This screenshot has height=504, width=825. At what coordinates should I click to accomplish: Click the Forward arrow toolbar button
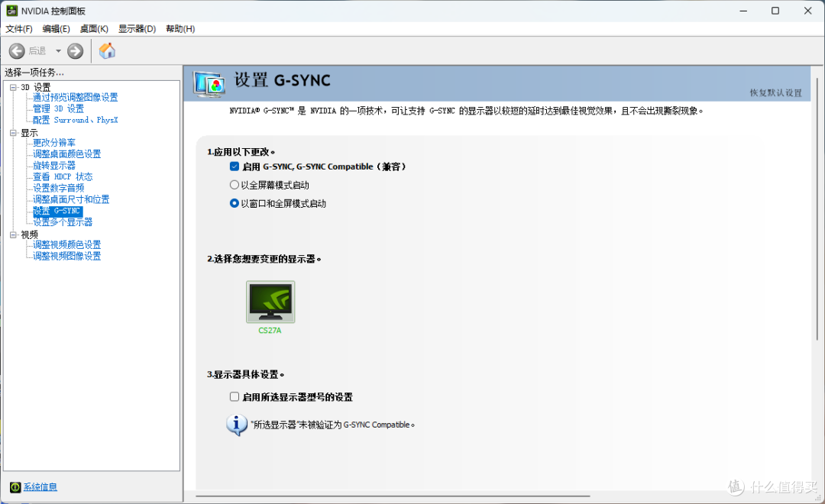[x=75, y=51]
